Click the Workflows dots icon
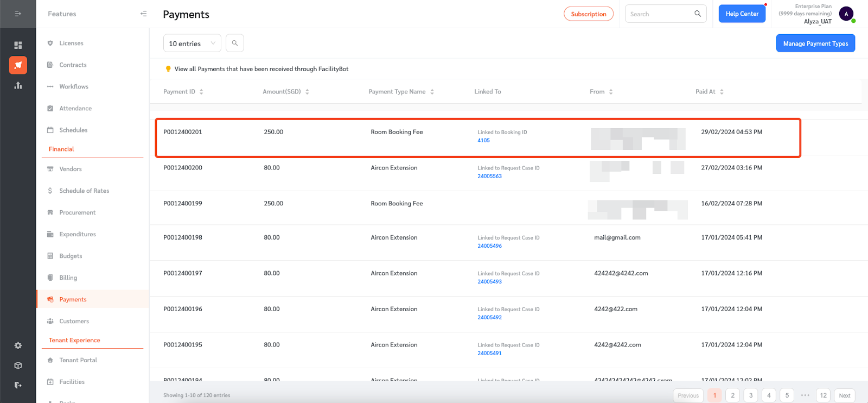The height and width of the screenshot is (403, 868). click(50, 86)
